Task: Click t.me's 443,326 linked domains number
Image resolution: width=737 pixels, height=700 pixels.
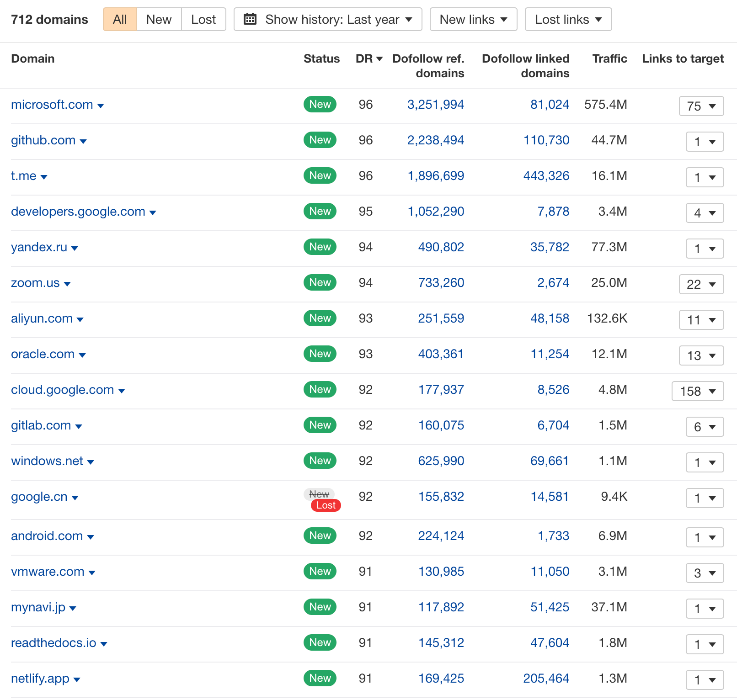Action: tap(546, 176)
